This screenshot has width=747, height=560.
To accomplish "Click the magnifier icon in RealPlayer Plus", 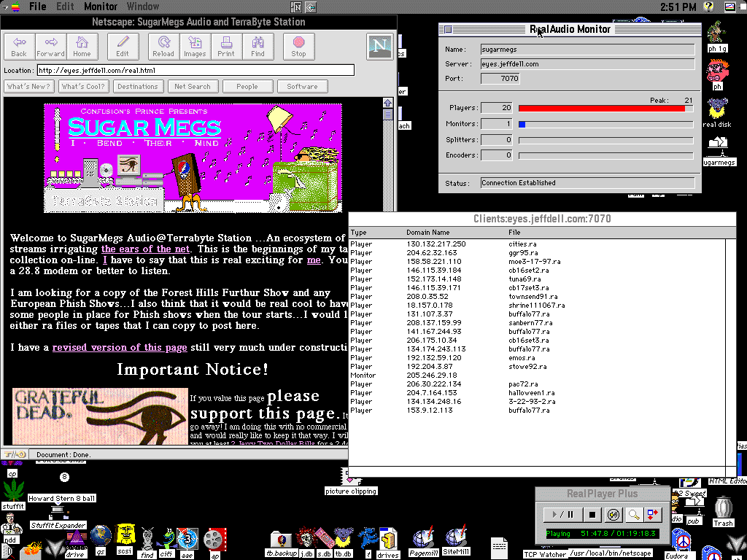I will click(x=634, y=514).
